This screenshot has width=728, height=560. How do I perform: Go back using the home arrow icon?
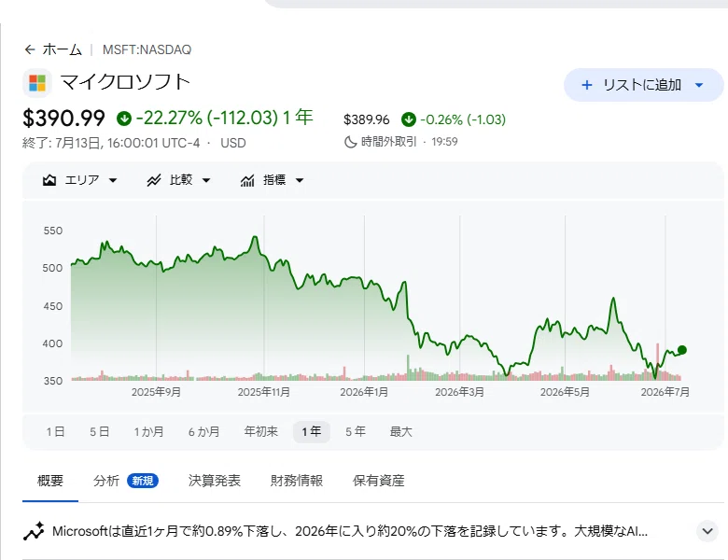[30, 49]
